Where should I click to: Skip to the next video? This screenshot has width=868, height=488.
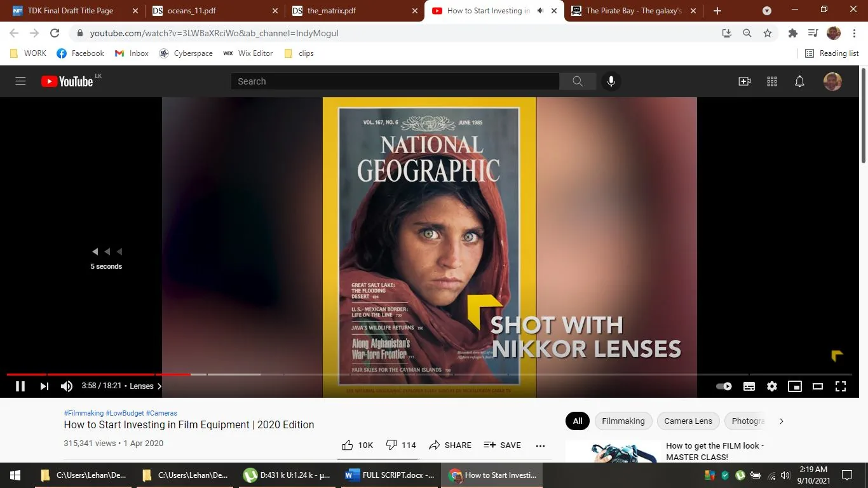[44, 386]
